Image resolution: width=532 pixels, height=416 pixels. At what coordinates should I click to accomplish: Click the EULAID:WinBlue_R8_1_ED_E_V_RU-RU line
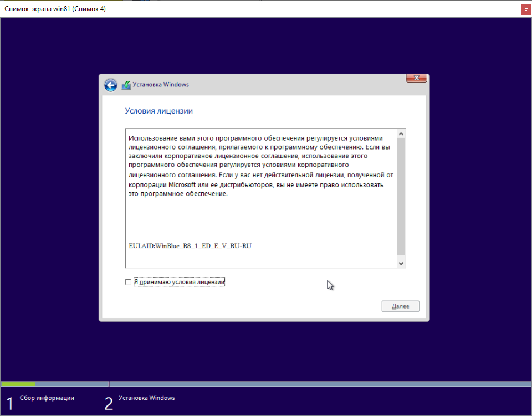(x=190, y=246)
